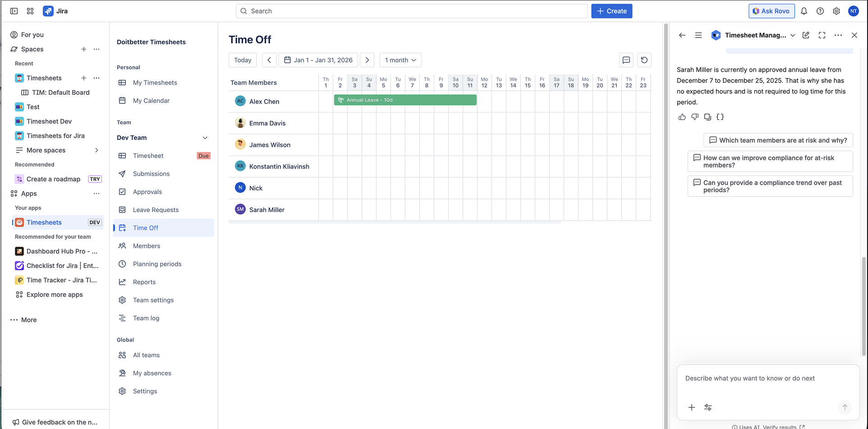The width and height of the screenshot is (868, 429).
Task: Like the response with thumbs up
Action: (x=682, y=117)
